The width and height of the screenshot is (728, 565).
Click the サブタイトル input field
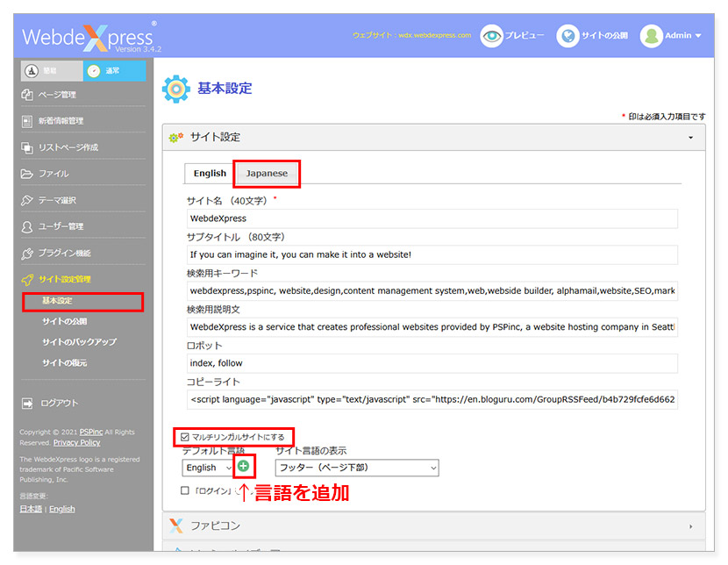[432, 255]
